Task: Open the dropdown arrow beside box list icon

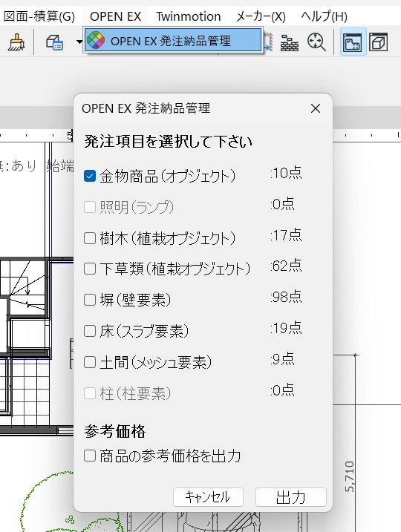Action: (79, 42)
